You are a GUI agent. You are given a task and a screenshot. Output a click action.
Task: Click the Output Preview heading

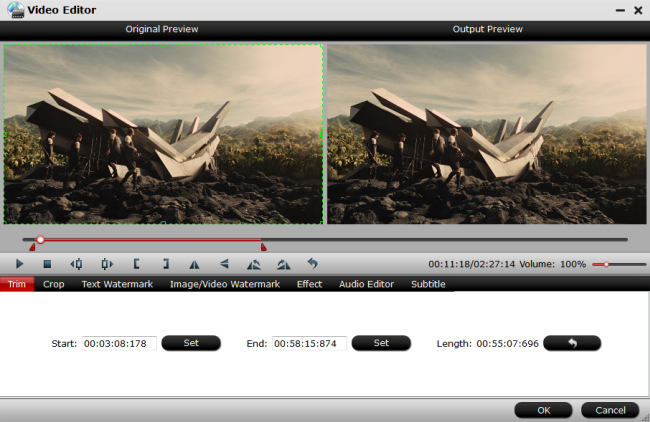tap(488, 29)
